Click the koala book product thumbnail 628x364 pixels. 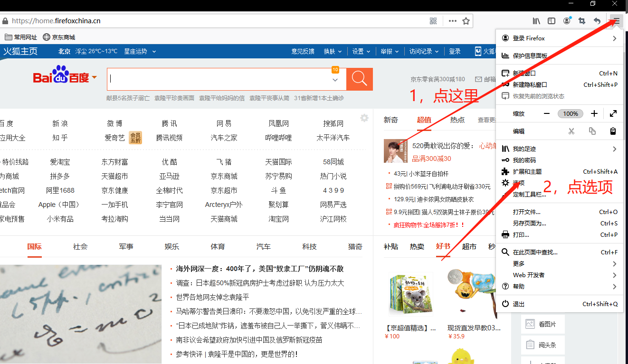click(x=410, y=293)
